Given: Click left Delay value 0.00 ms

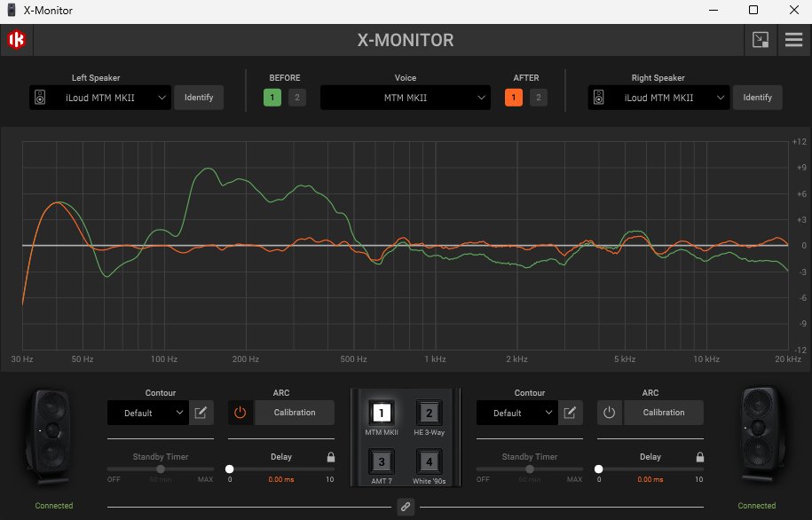Looking at the screenshot, I should coord(281,479).
